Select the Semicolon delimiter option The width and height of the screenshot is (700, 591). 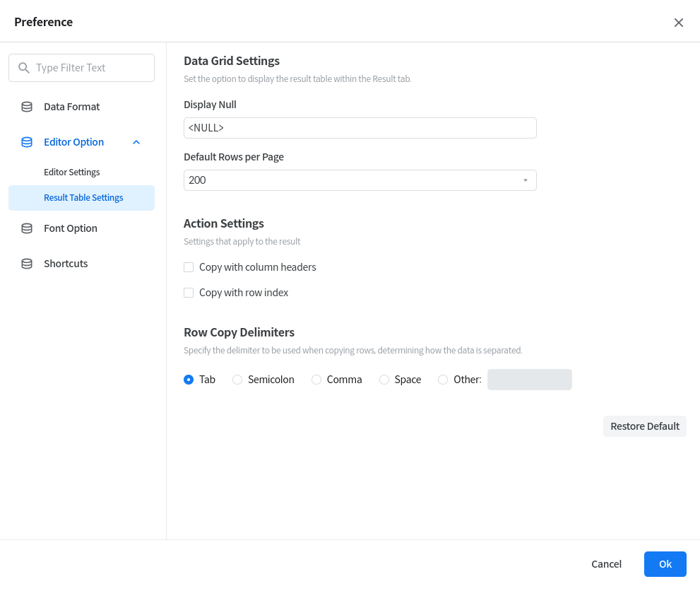237,380
